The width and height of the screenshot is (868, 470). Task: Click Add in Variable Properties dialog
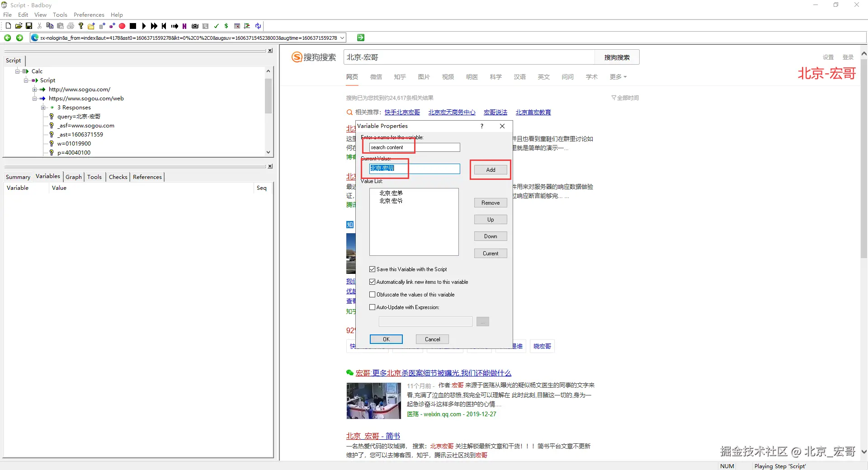click(491, 170)
